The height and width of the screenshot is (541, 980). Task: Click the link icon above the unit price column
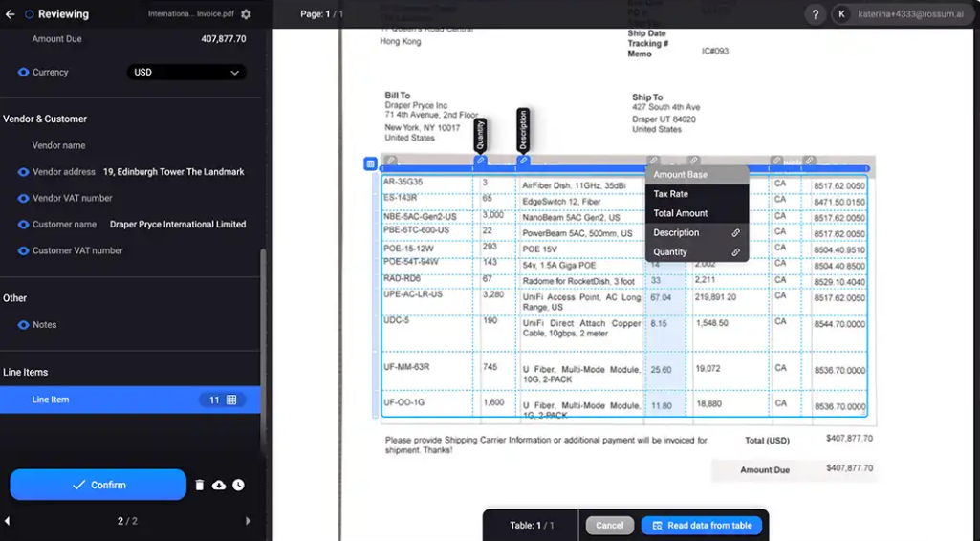coord(653,161)
